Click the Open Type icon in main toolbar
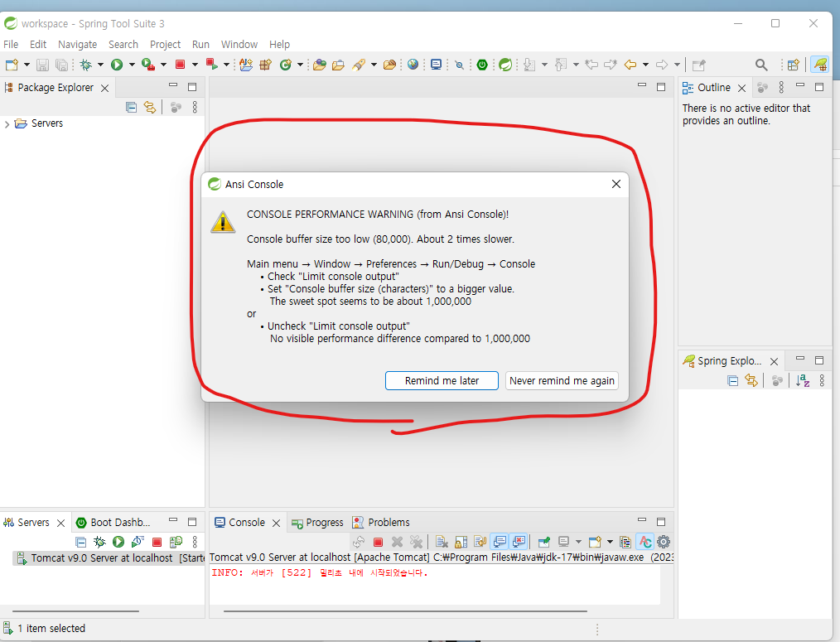Image resolution: width=840 pixels, height=642 pixels. click(320, 65)
